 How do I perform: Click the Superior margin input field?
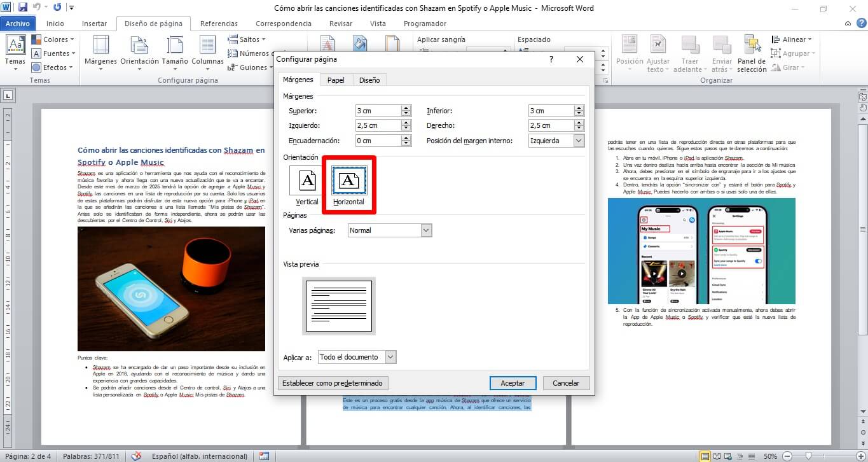click(x=378, y=111)
